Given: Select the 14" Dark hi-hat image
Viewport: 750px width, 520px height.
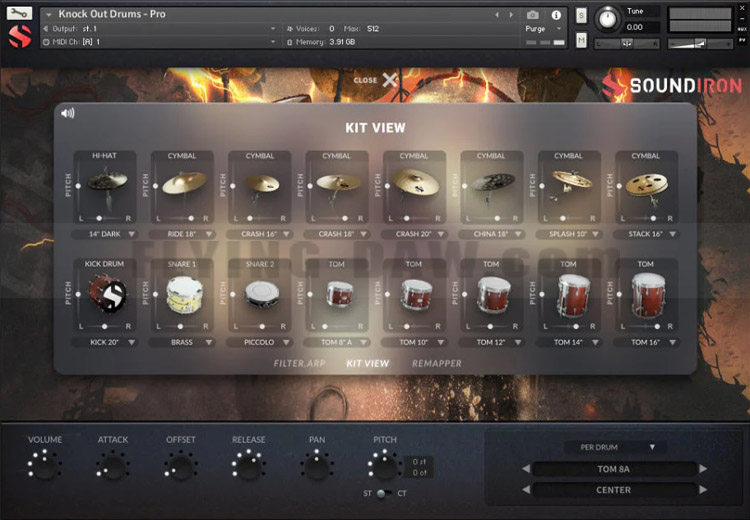Looking at the screenshot, I should pyautogui.click(x=108, y=187).
